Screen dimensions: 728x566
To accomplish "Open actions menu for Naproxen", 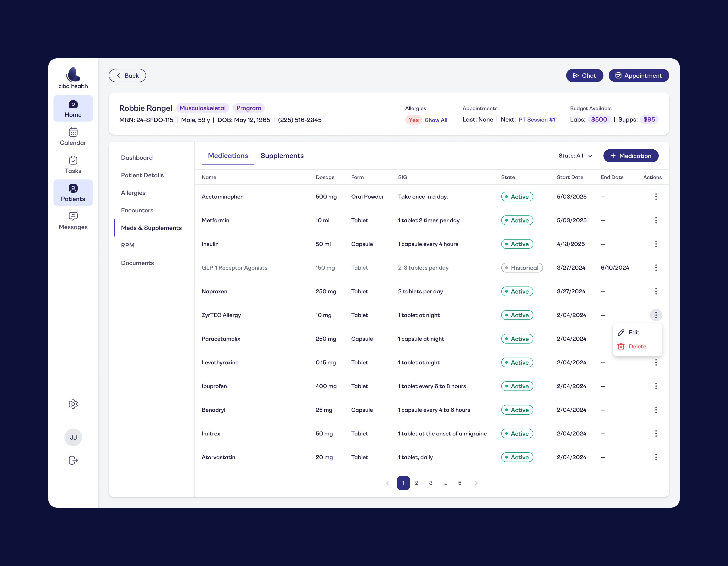I will click(x=656, y=292).
